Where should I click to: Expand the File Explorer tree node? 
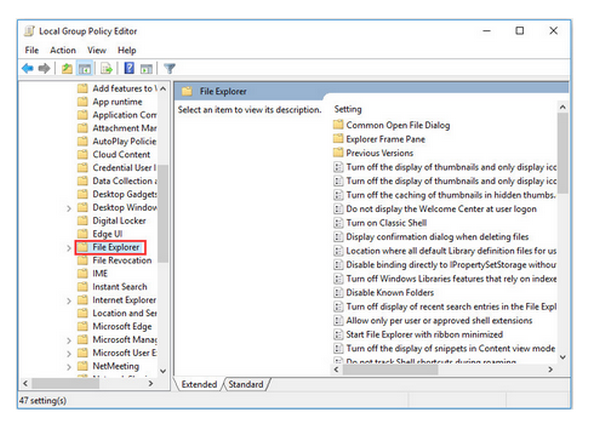coord(68,247)
